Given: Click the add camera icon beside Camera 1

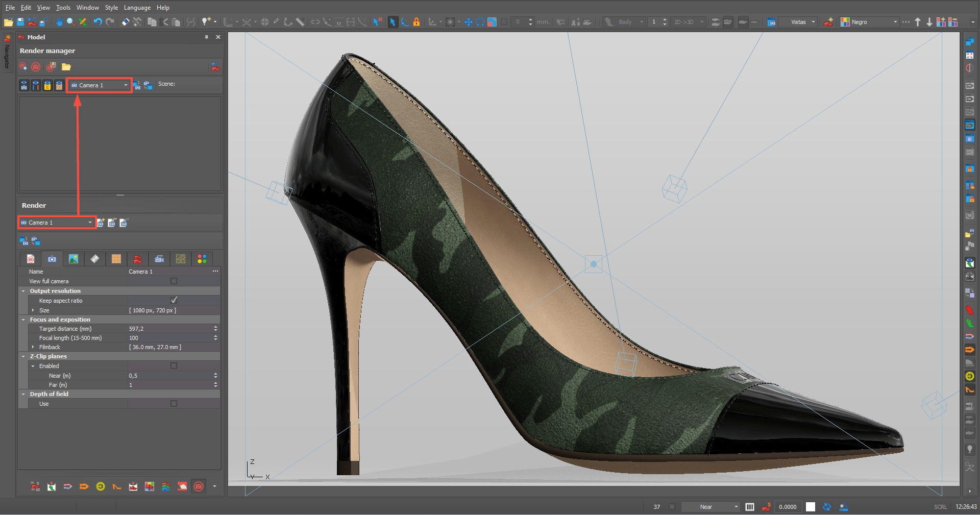Looking at the screenshot, I should coord(101,223).
